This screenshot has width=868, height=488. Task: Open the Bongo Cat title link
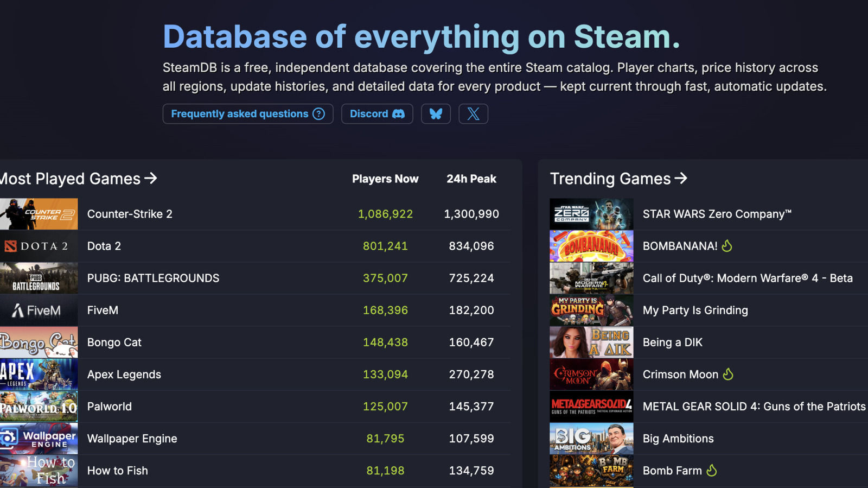click(x=114, y=342)
